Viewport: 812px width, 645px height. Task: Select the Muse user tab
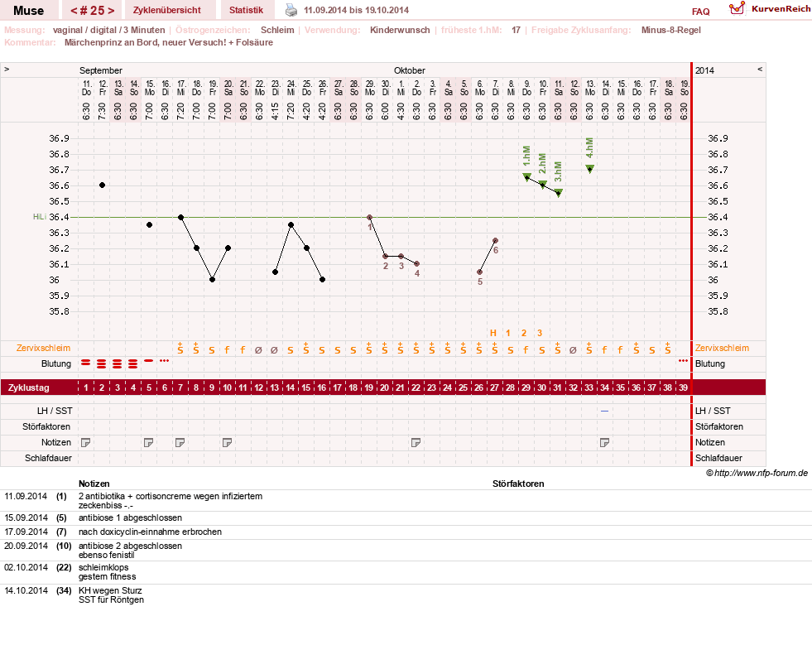[28, 11]
